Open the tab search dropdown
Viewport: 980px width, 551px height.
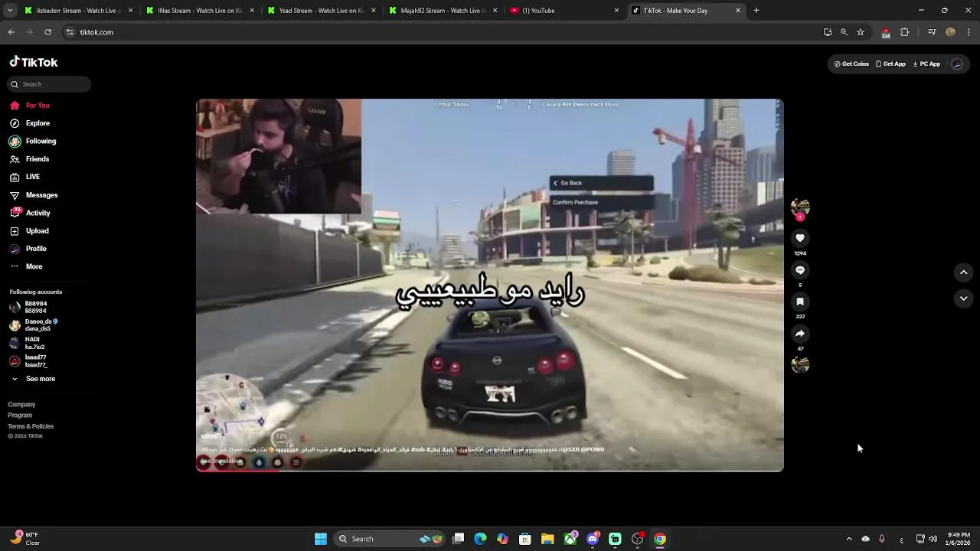(x=10, y=11)
